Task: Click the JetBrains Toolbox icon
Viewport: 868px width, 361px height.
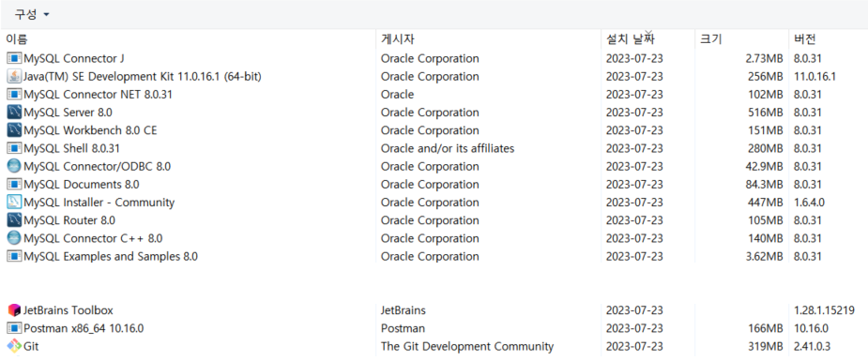Action: pyautogui.click(x=14, y=310)
